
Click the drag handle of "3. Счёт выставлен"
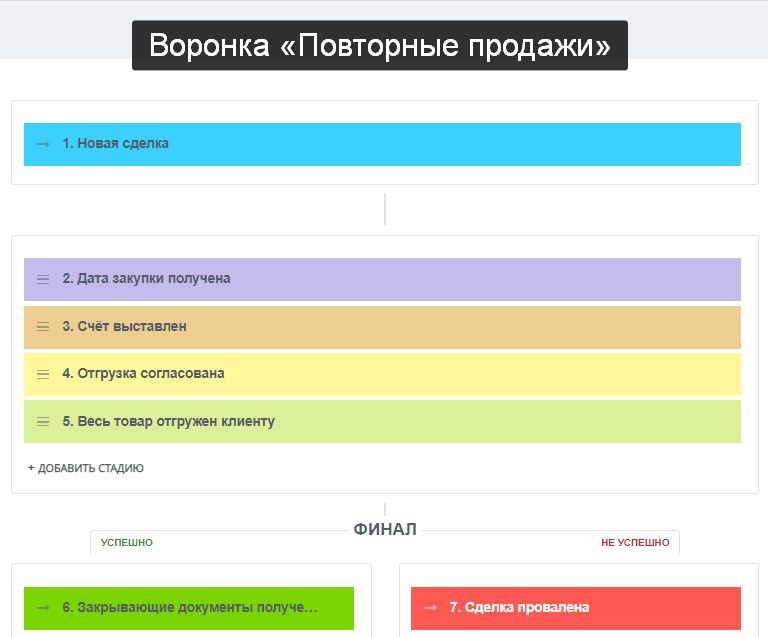43,327
